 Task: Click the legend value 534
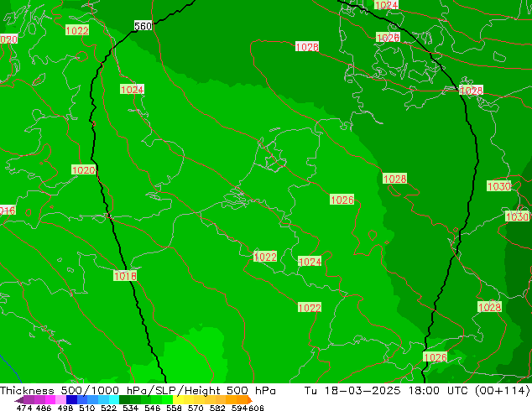[x=130, y=408]
